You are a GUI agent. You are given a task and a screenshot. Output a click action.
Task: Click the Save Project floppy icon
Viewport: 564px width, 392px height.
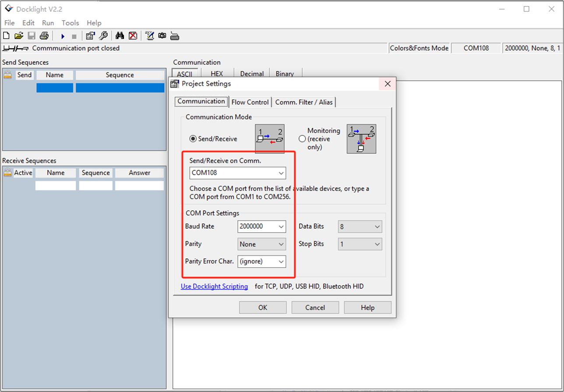point(32,36)
